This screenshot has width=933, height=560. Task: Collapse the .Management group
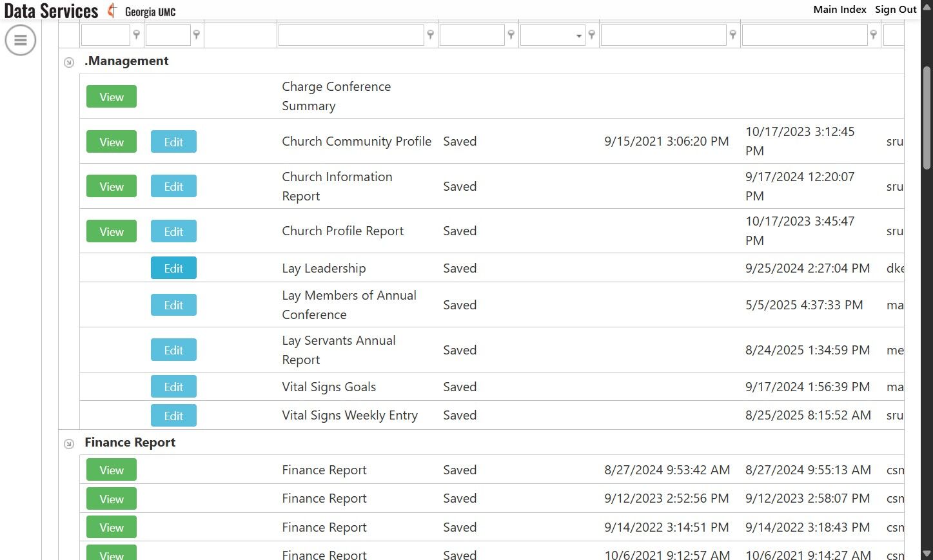pos(69,63)
